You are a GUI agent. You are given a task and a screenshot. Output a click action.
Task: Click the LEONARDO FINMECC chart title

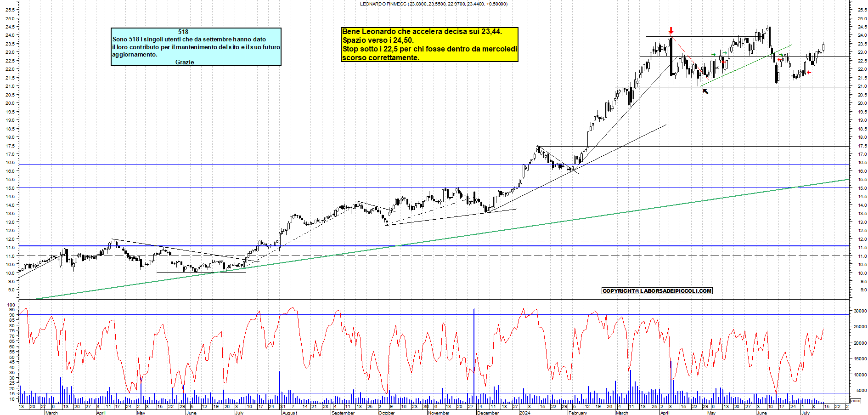(434, 4)
